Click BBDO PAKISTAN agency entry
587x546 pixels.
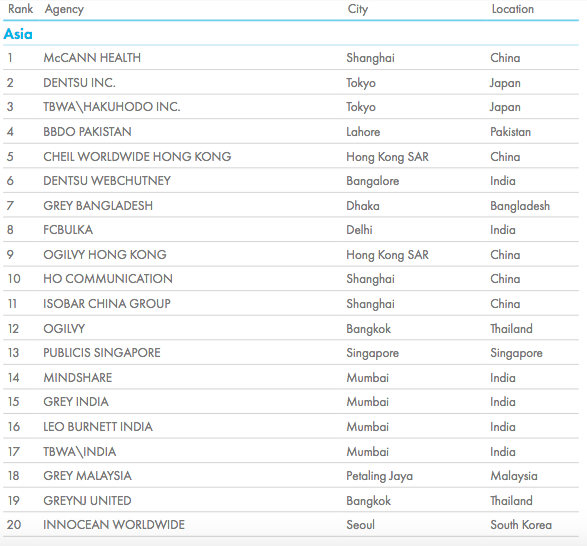click(87, 131)
